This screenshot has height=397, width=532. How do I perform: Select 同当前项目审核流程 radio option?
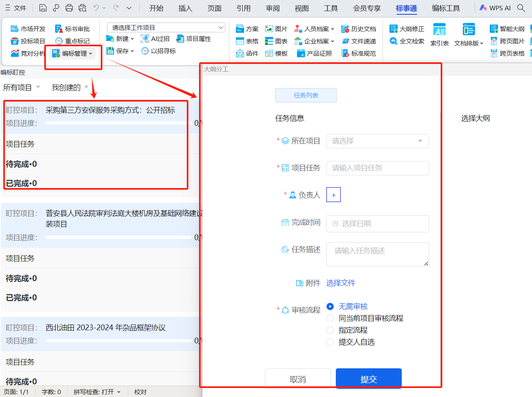330,318
